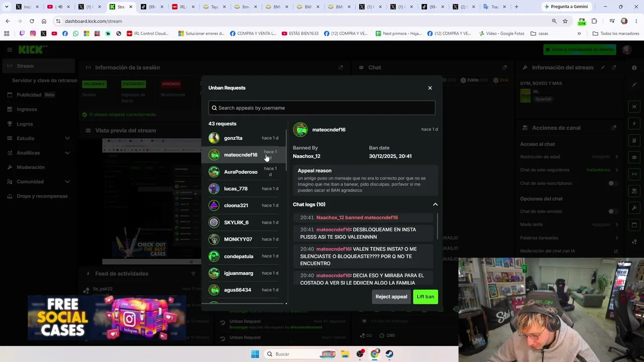Click gonz1ta's avatar icon
644x362 pixels.
tap(214, 138)
